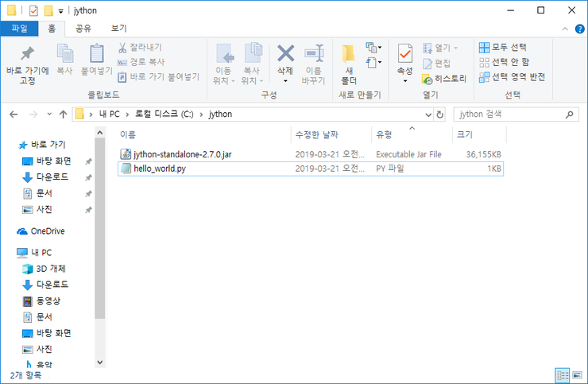Open the 파일 menu tab

click(19, 29)
